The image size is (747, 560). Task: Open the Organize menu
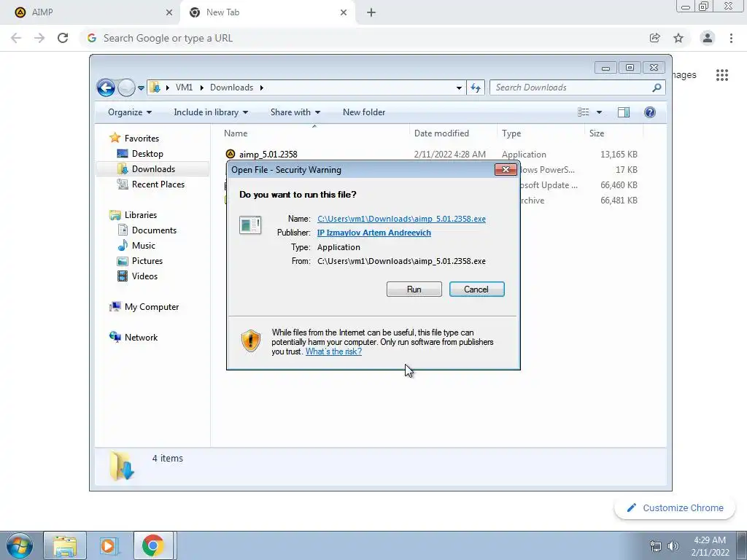click(x=130, y=112)
